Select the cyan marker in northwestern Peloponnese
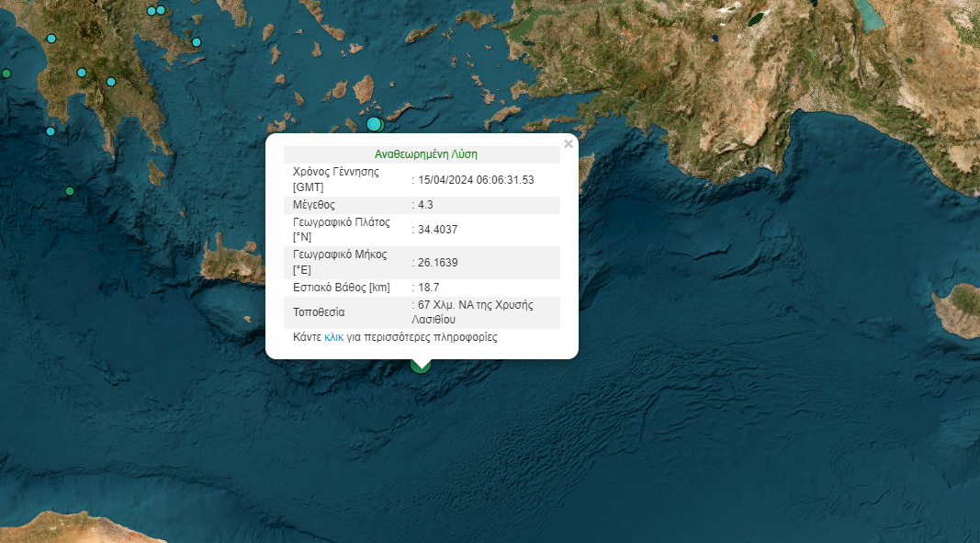980x543 pixels. 51,39
